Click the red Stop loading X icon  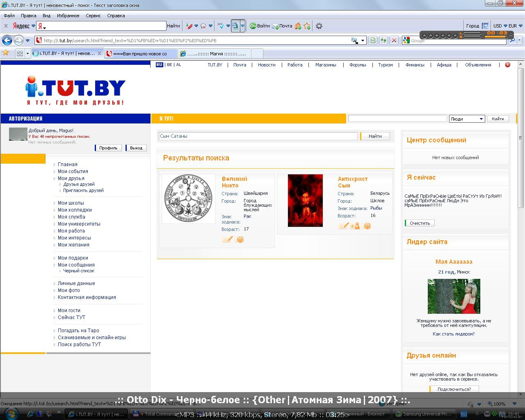(394, 40)
